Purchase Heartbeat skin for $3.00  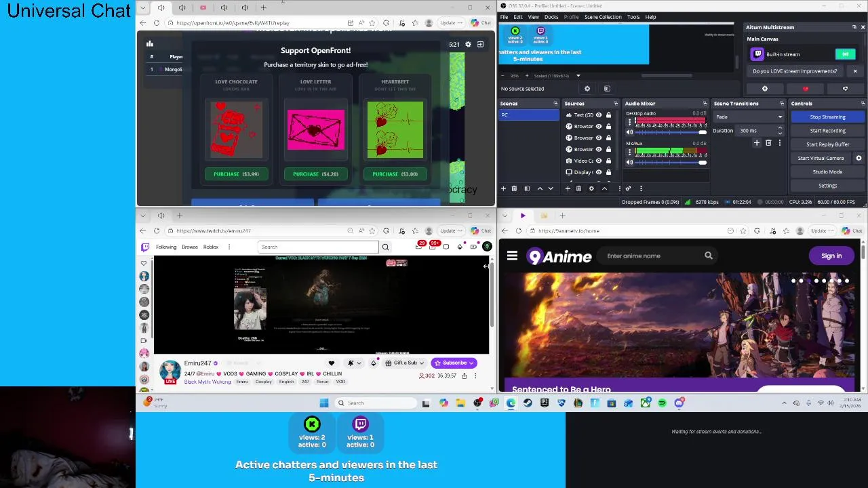[x=395, y=174]
